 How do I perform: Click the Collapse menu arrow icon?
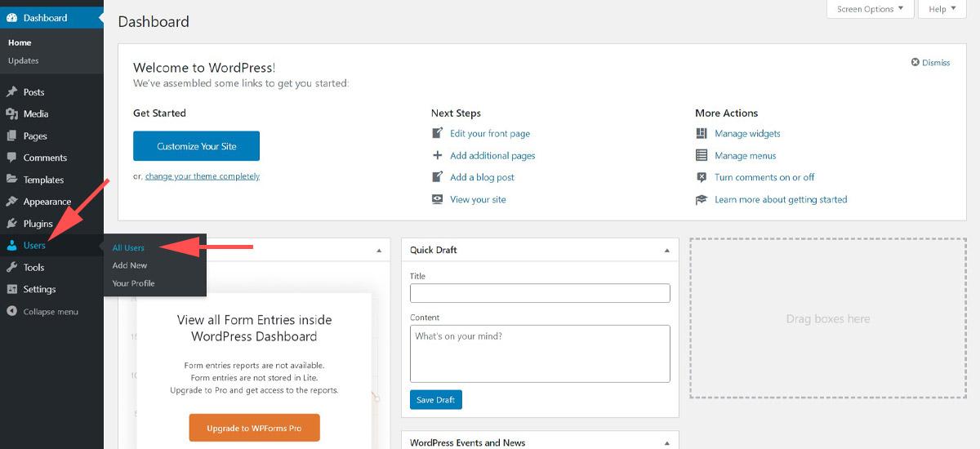pyautogui.click(x=11, y=311)
